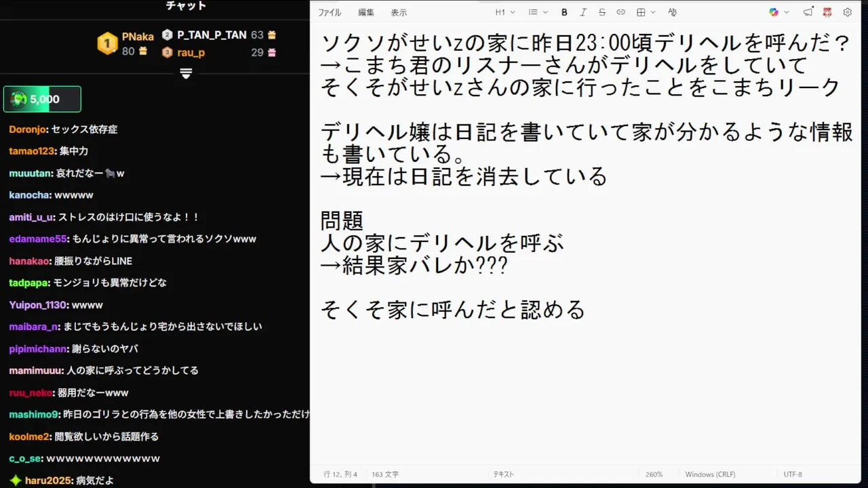Click top gifter PNaka in leaderboard
This screenshot has height=488, width=868.
click(138, 37)
